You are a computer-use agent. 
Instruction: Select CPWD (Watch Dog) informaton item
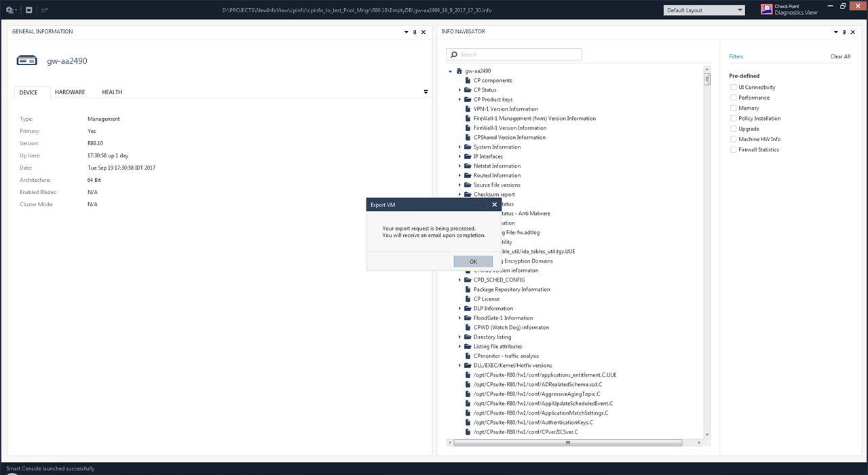click(511, 327)
